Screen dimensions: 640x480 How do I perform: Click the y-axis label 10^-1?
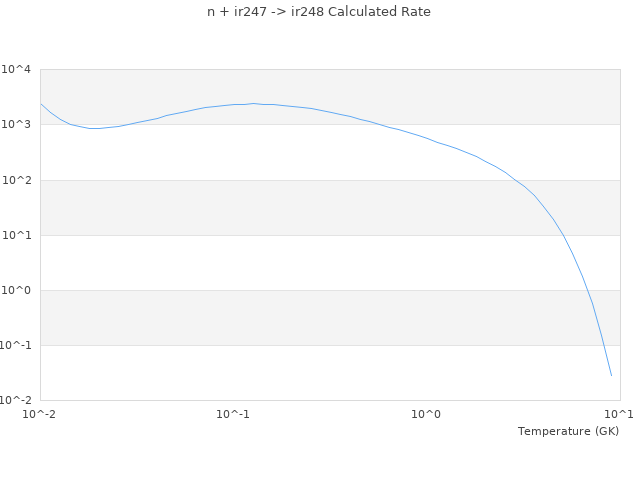tap(15, 345)
